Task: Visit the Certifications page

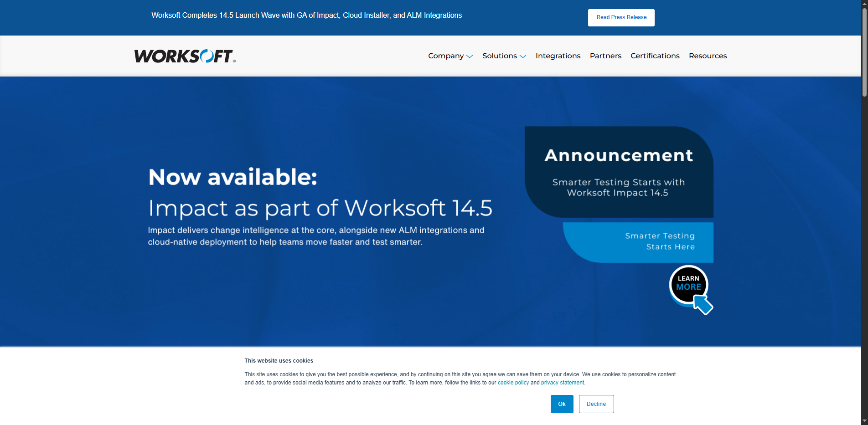Action: 655,56
